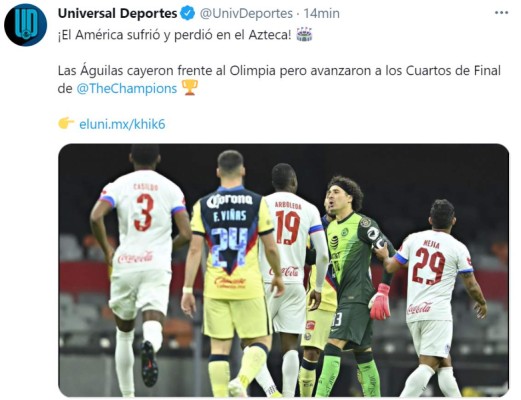The height and width of the screenshot is (400, 521).
Task: Click the 14min timestamp
Action: [x=322, y=14]
